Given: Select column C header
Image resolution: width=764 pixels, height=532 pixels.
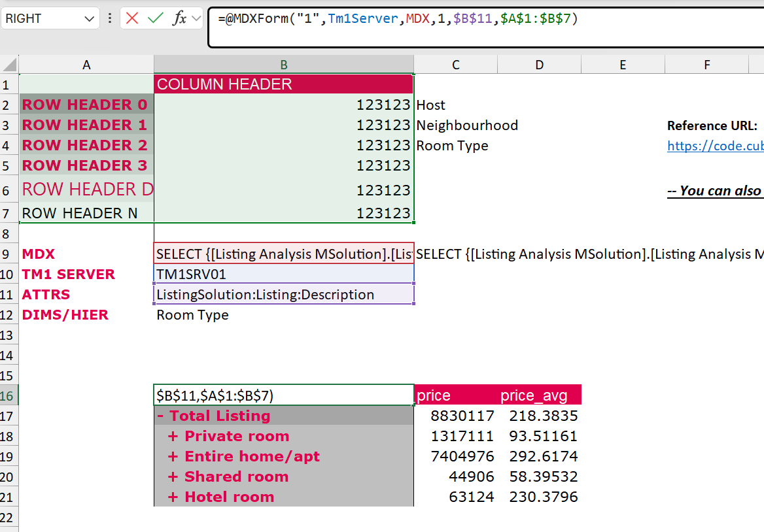Looking at the screenshot, I should click(x=455, y=65).
